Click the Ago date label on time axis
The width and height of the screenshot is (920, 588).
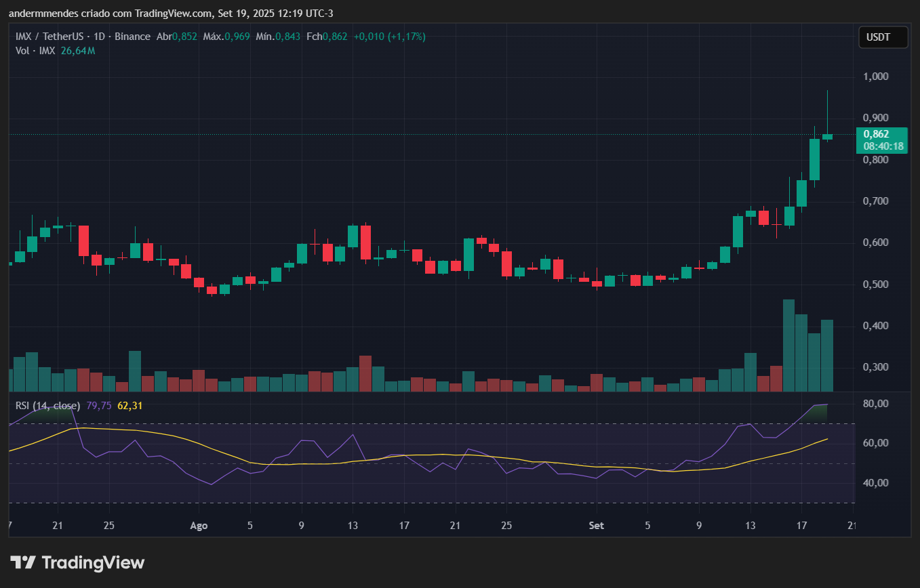tap(199, 526)
